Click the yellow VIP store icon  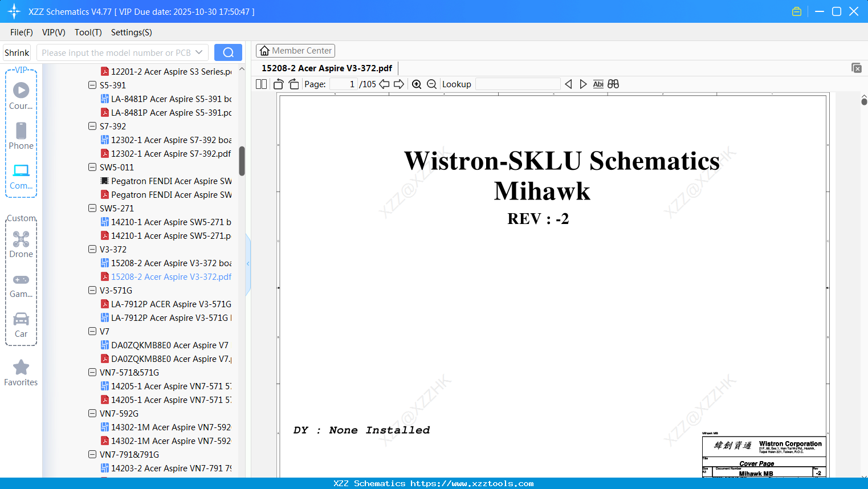tap(797, 11)
